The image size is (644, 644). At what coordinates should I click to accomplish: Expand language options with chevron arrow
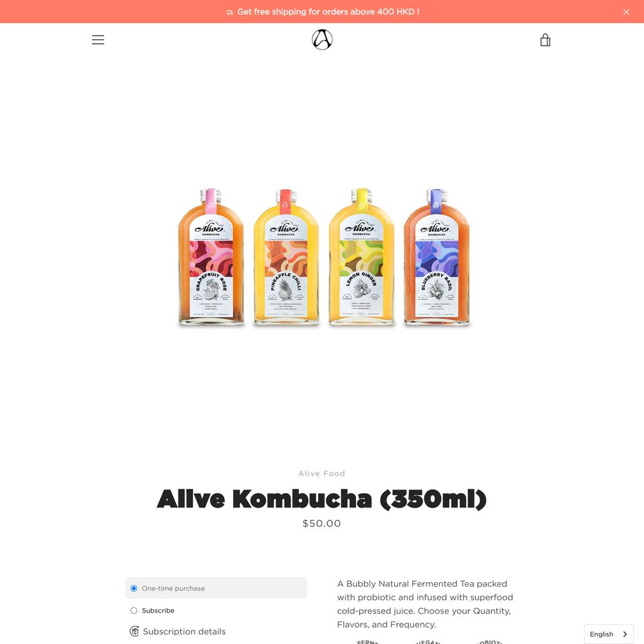pos(625,634)
